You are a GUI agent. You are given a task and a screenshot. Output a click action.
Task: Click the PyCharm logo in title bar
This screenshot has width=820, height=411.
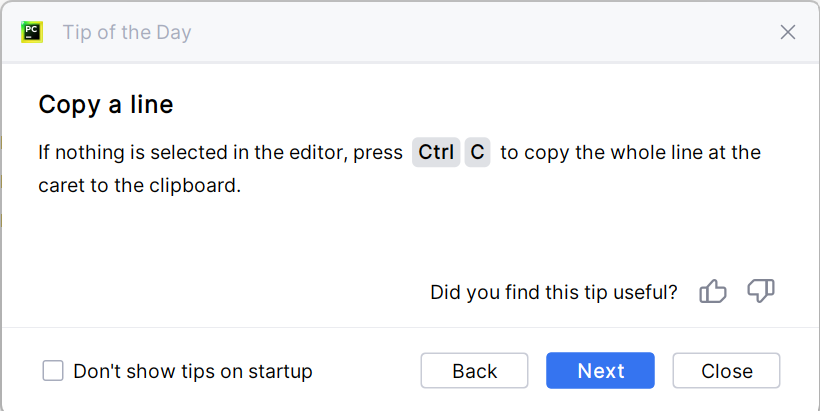31,32
